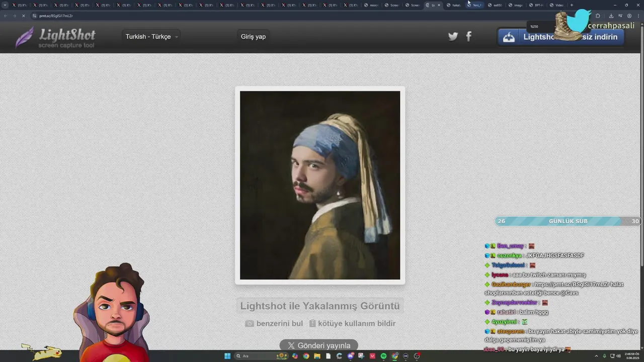Switch to the mioc browser tab
The height and width of the screenshot is (362, 644).
point(371,5)
